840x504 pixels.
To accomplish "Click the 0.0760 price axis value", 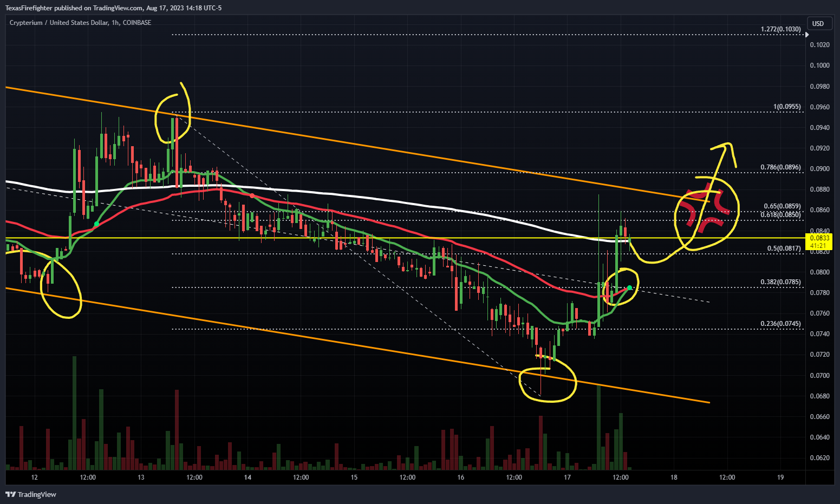I will pos(819,313).
